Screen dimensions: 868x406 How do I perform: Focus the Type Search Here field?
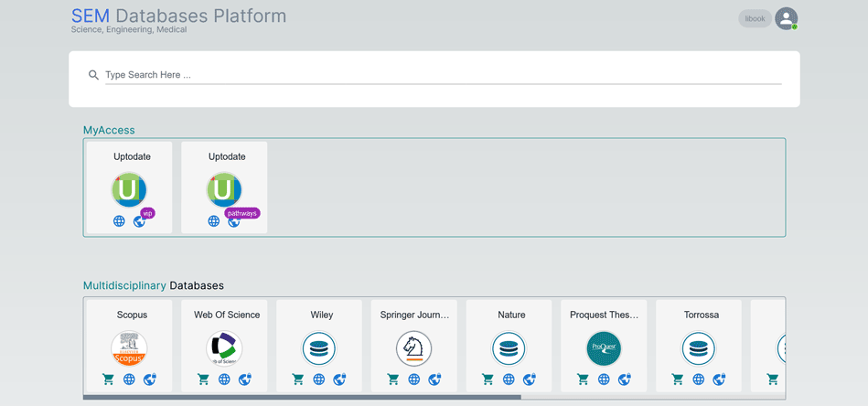tap(443, 75)
